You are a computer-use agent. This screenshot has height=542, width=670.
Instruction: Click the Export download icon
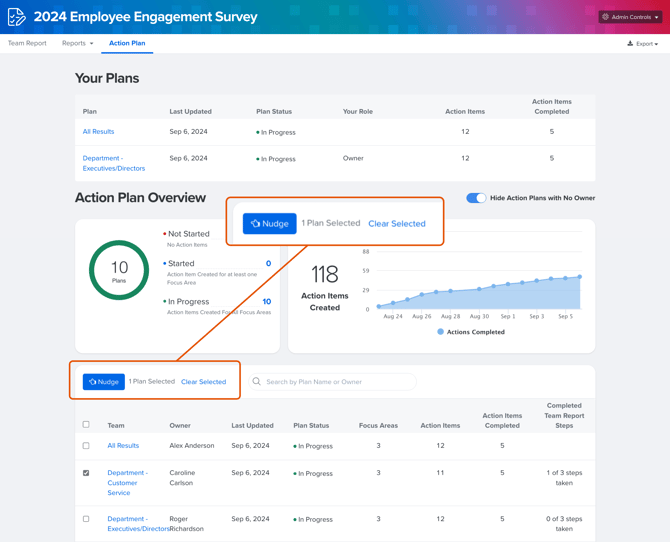pyautogui.click(x=630, y=44)
